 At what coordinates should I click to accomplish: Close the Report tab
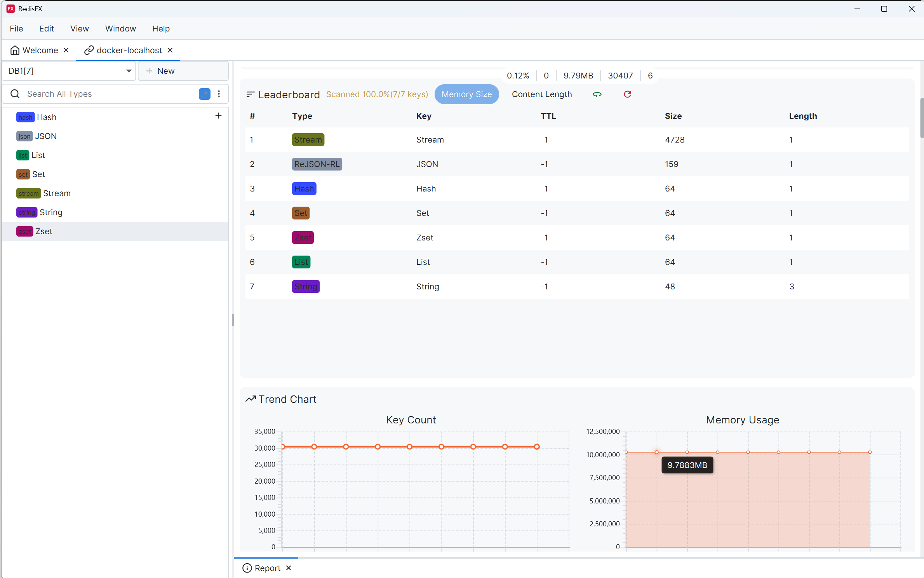289,568
